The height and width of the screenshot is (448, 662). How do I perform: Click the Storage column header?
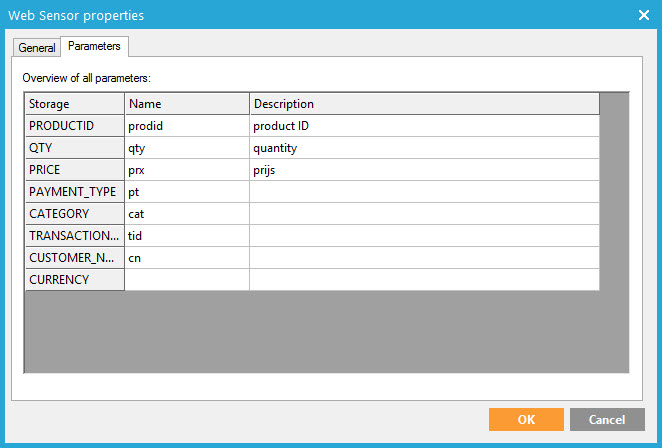pos(74,104)
